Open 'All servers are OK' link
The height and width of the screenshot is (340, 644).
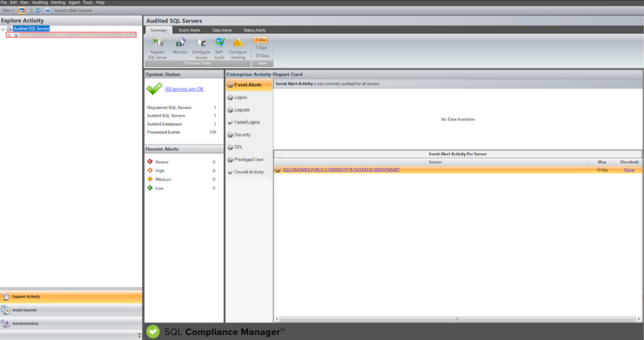pos(184,89)
